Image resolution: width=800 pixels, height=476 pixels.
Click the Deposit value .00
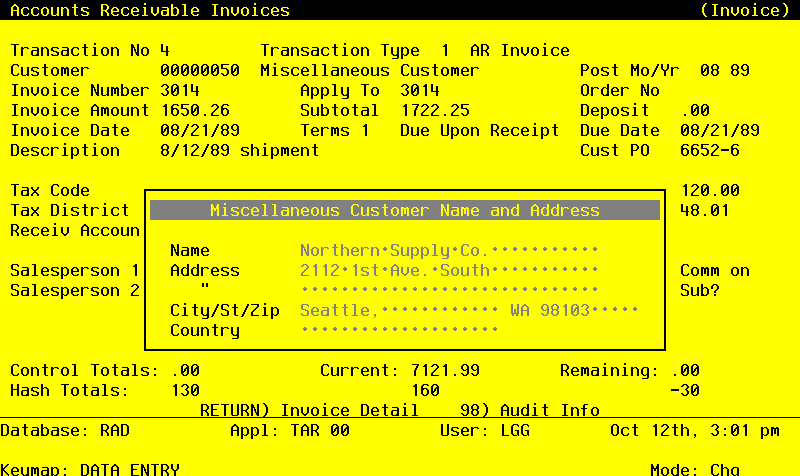(695, 110)
